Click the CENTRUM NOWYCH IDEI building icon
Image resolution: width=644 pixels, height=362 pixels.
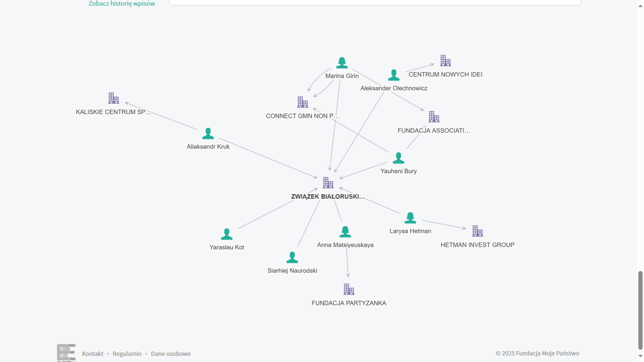[446, 60]
